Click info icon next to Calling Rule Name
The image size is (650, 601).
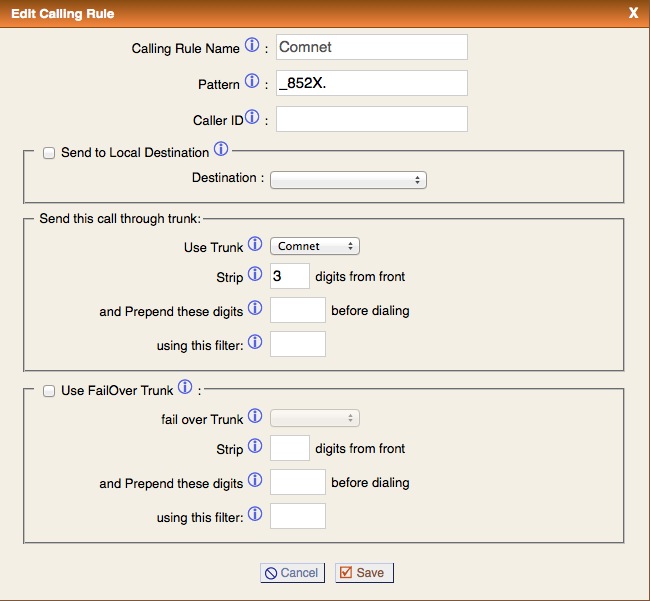[252, 46]
